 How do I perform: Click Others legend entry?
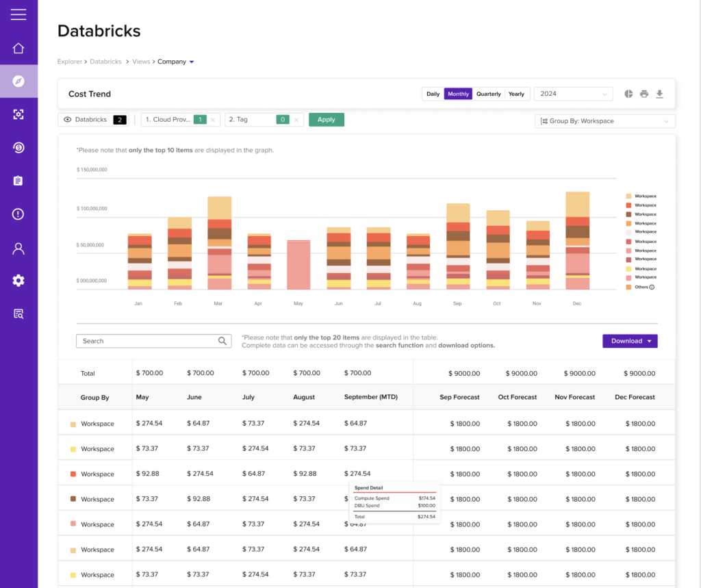point(641,287)
